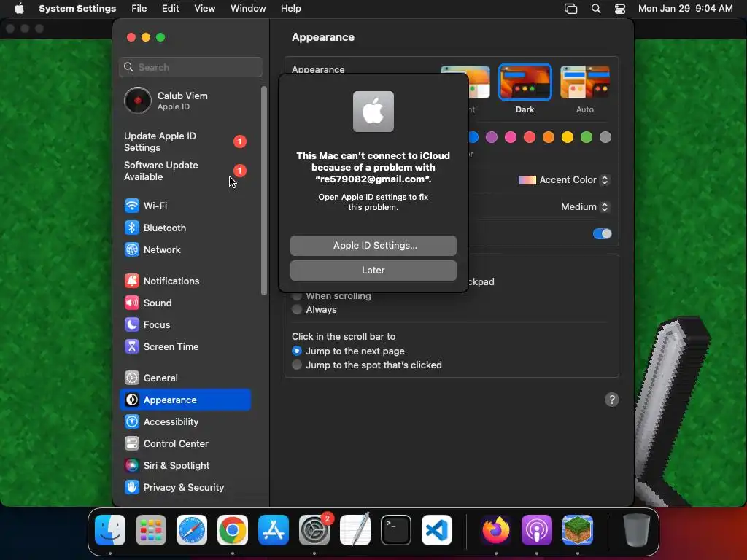Open App Store from the Dock
747x560 pixels.
274,530
